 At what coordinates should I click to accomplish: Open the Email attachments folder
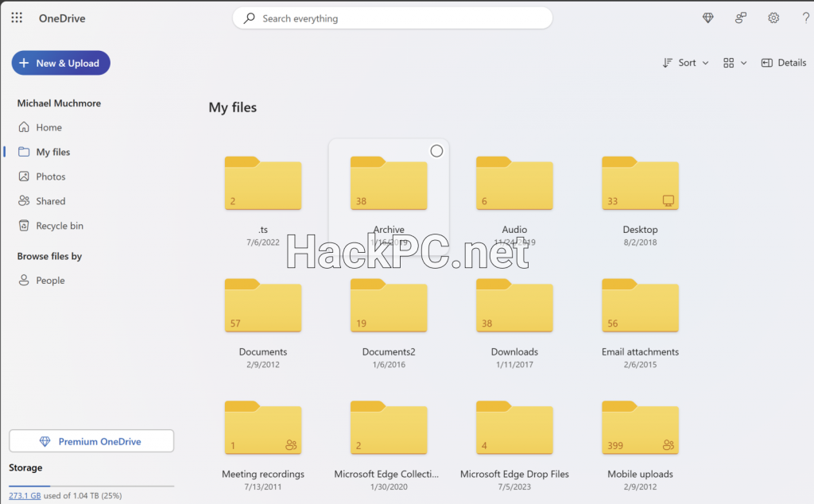pos(640,306)
